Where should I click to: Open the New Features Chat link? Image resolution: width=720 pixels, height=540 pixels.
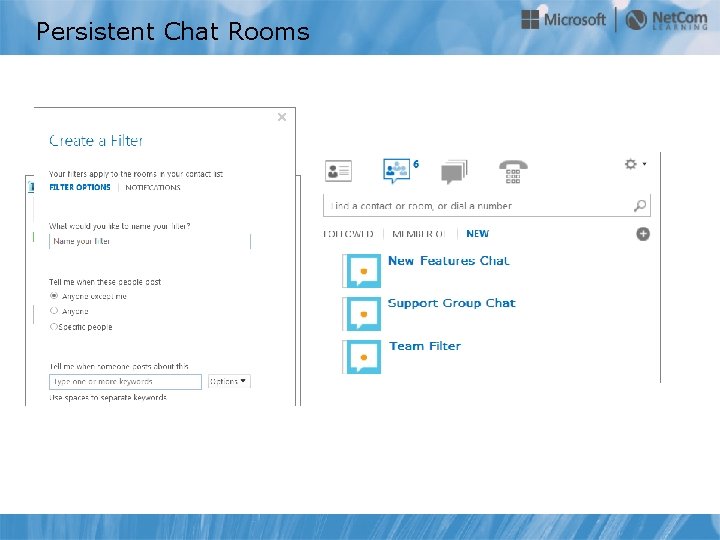[x=449, y=261]
